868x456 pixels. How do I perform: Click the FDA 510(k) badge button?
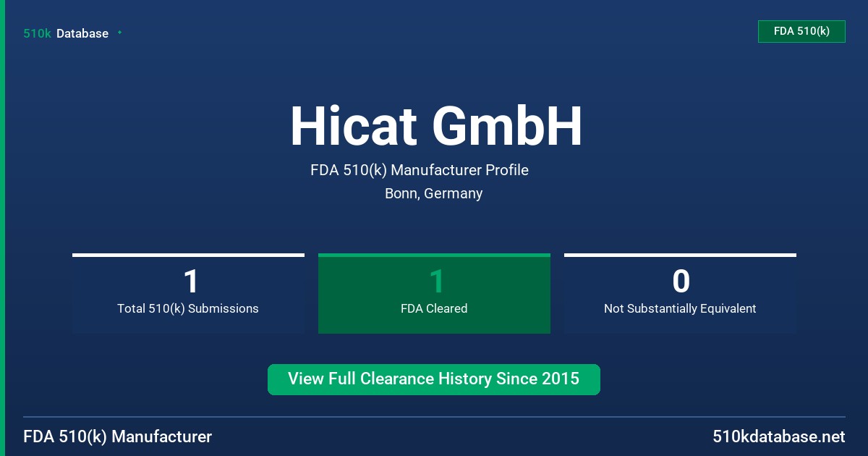tap(801, 31)
